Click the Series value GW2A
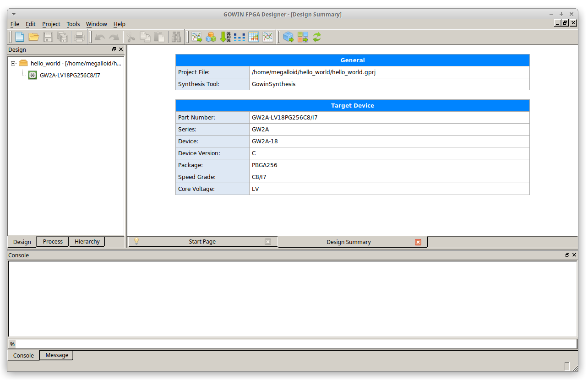 (x=389, y=130)
